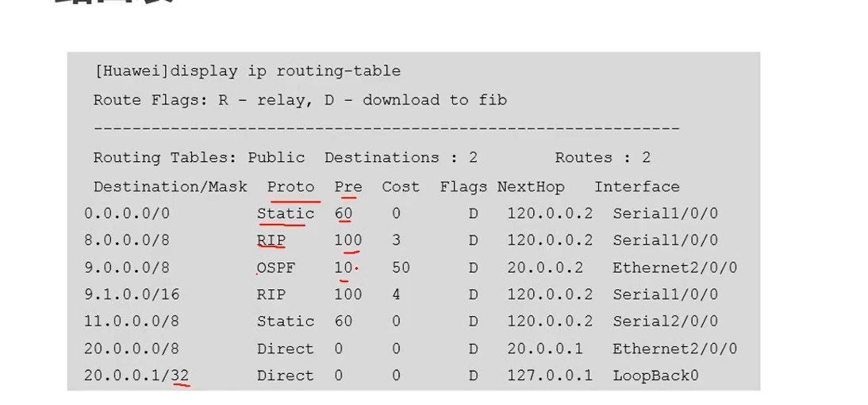Viewport: 868px width, 405px height.
Task: Click the display ip routing-table command
Action: point(285,71)
